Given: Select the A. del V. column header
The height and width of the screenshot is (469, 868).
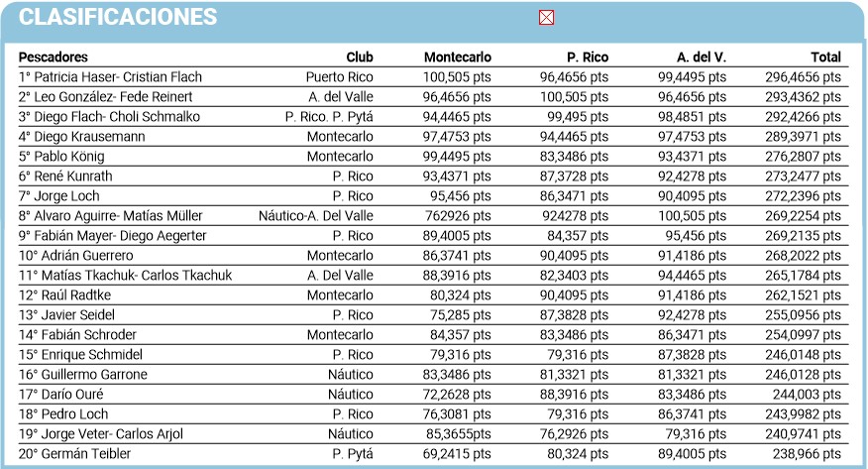Looking at the screenshot, I should tap(702, 58).
